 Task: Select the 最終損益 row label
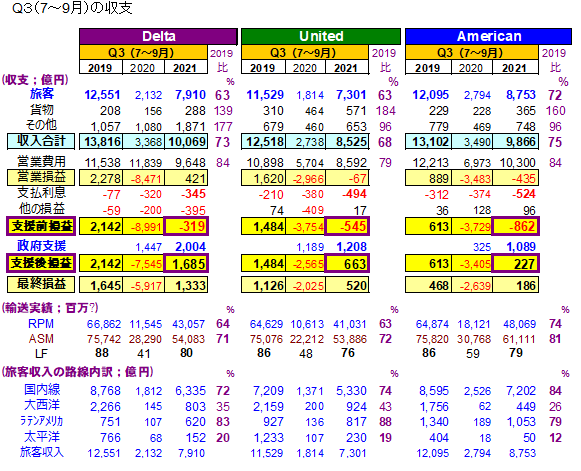[41, 284]
